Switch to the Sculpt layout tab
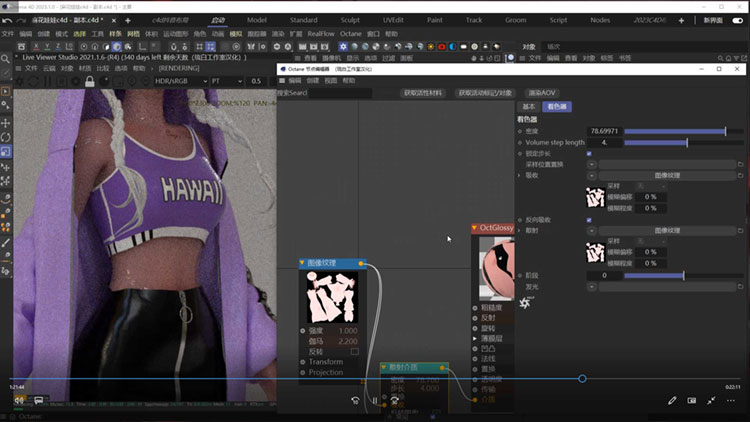Screen dimensions: 750x422 click(351, 20)
